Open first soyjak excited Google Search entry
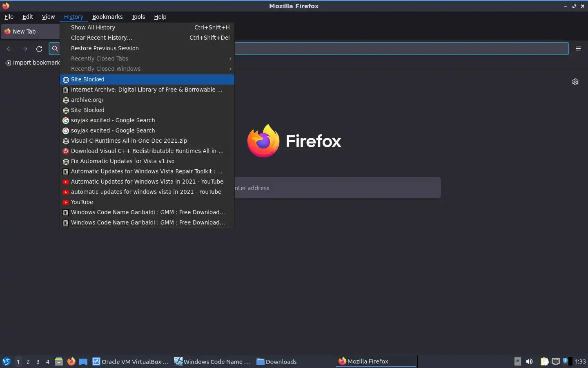The height and width of the screenshot is (368, 588). point(147,120)
